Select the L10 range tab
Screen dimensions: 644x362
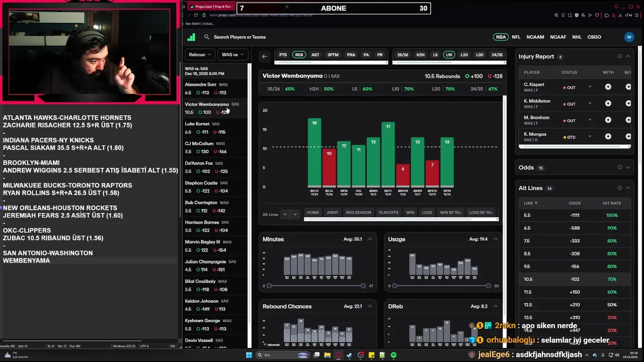449,55
